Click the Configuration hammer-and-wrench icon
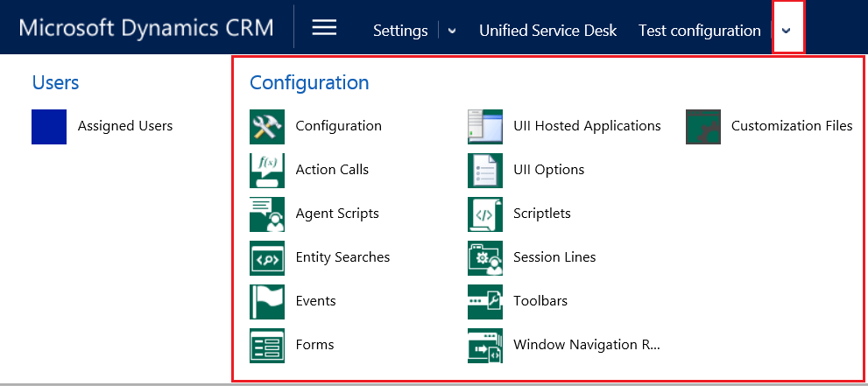Viewport: 868px width, 386px height. [267, 127]
